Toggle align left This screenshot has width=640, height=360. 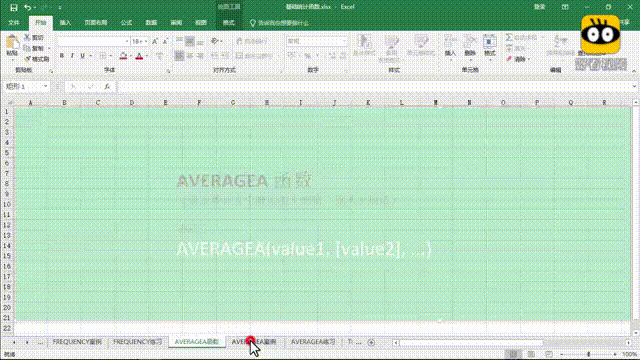click(x=180, y=56)
